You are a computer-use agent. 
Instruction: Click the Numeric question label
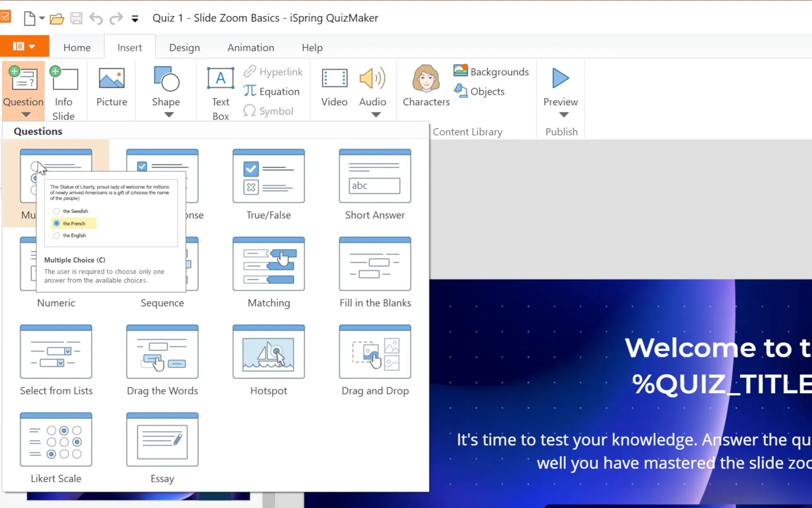[56, 303]
